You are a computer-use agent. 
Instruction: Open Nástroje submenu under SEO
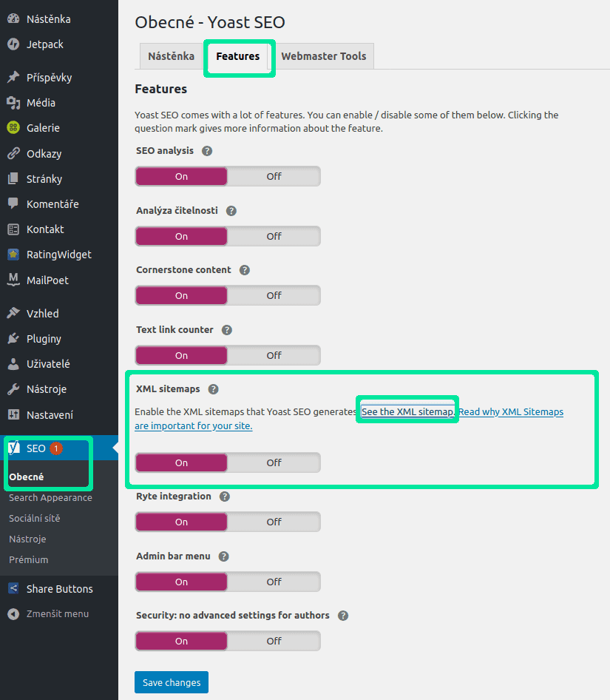pyautogui.click(x=27, y=539)
